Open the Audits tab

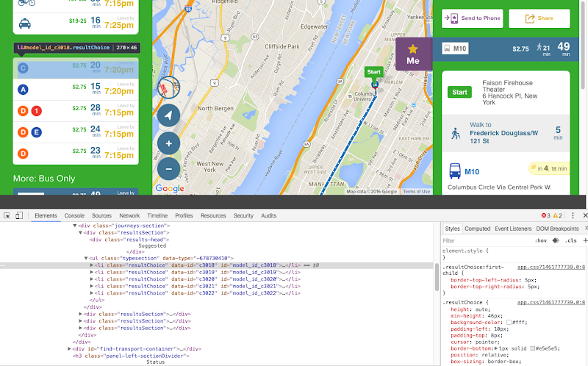(268, 215)
